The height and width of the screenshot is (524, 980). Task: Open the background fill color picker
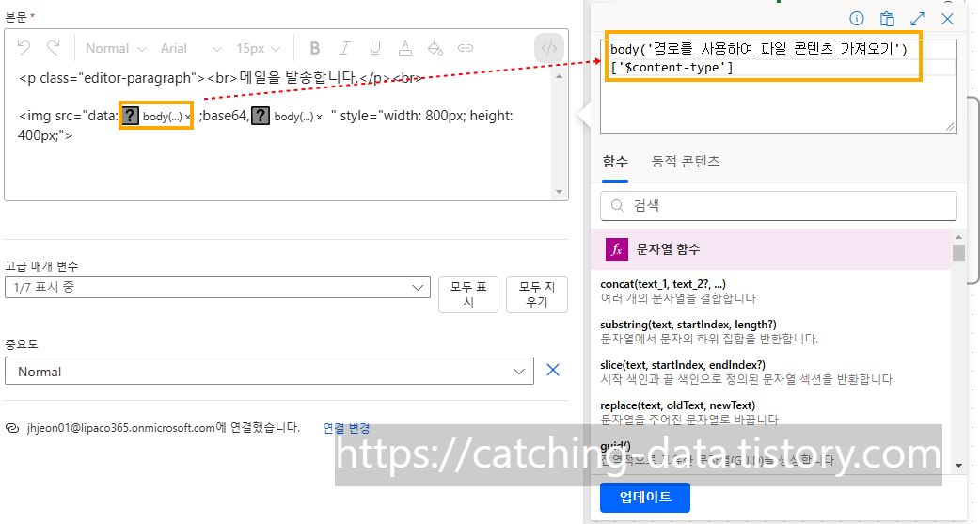click(x=435, y=48)
